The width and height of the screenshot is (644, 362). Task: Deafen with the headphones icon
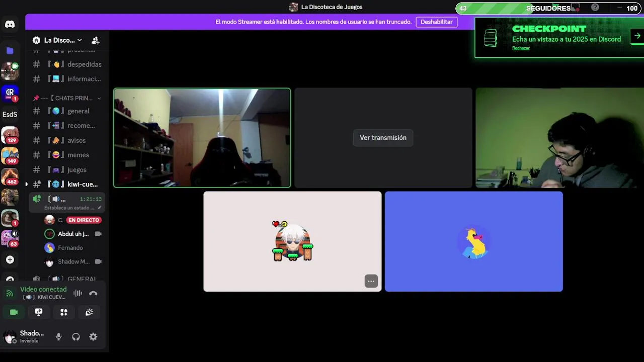pos(76,337)
